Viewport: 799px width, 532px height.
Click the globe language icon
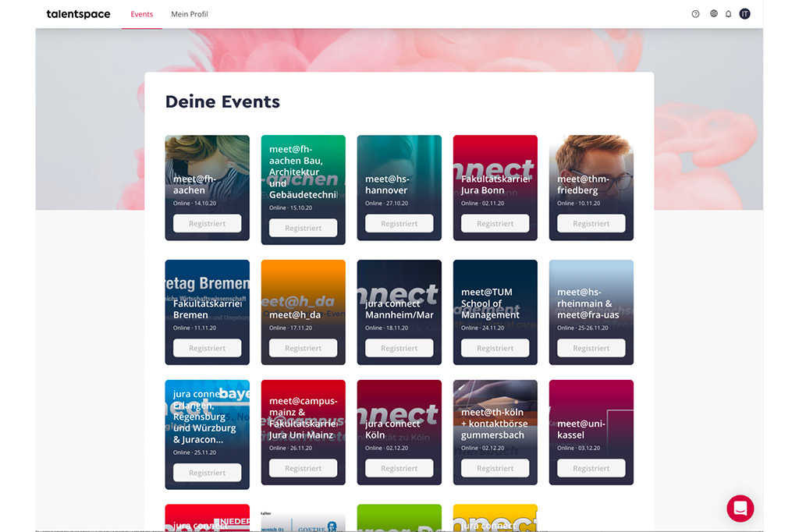(x=713, y=14)
